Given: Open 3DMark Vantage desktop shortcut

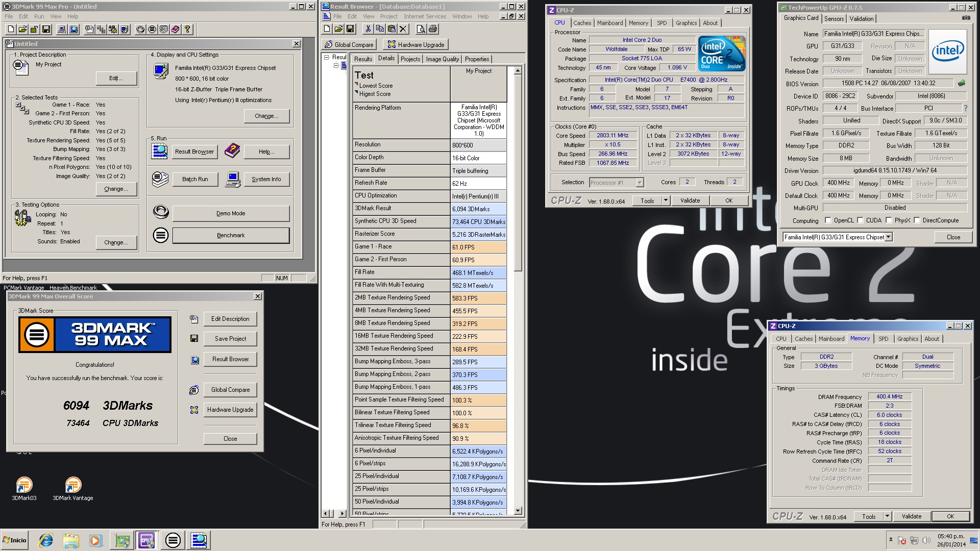Looking at the screenshot, I should (73, 489).
